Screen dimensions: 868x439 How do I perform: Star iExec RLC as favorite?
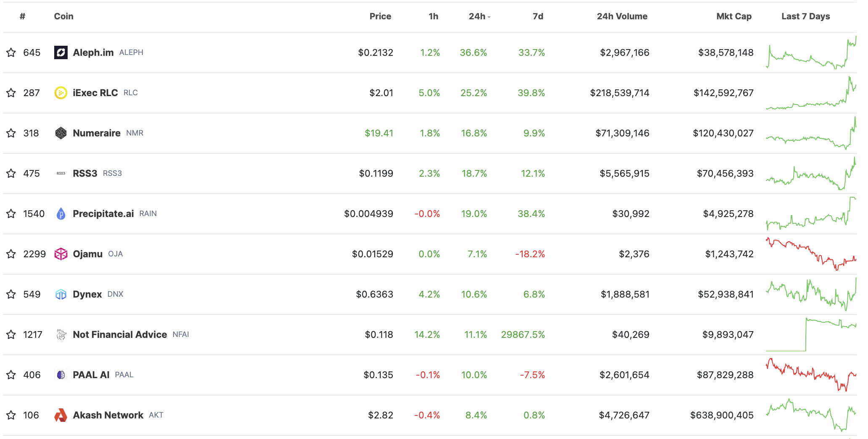pos(11,93)
